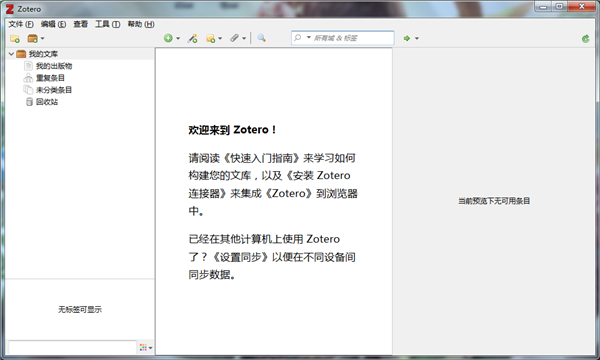Click the tag filter input field

(x=72, y=347)
